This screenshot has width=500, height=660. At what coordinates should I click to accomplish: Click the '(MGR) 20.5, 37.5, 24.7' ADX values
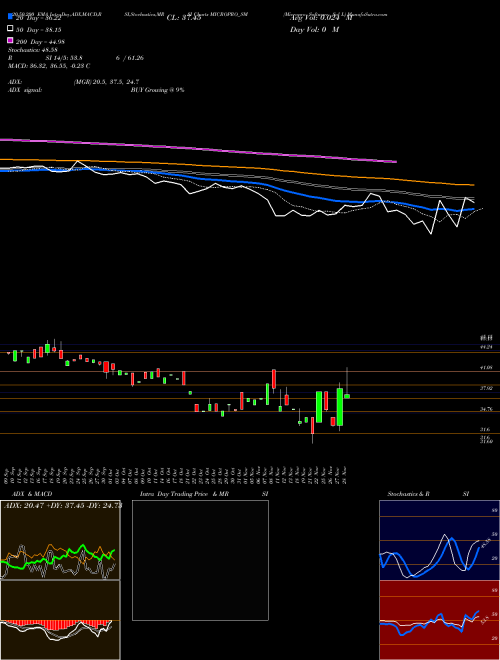tap(106, 82)
